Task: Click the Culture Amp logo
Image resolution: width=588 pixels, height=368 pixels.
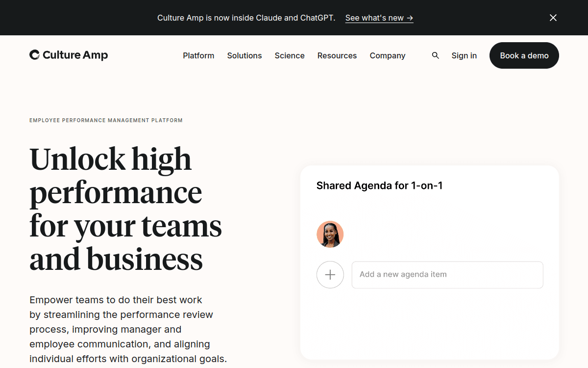Action: (69, 55)
